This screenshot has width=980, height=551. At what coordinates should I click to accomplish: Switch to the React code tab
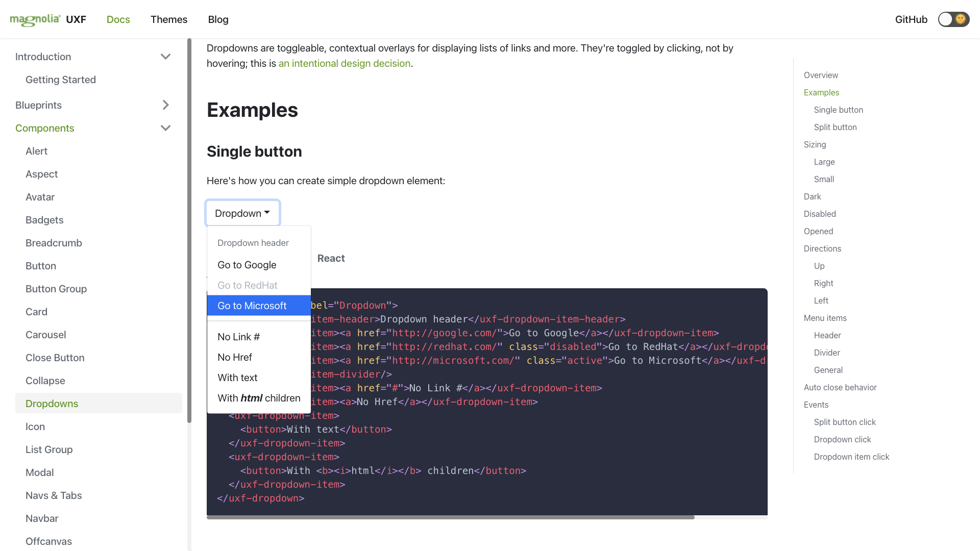click(331, 258)
